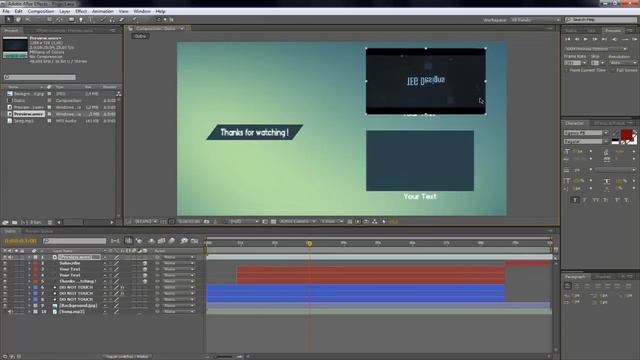Image resolution: width=640 pixels, height=360 pixels.
Task: Click Outro breadcrumb button in viewer
Action: (x=140, y=36)
